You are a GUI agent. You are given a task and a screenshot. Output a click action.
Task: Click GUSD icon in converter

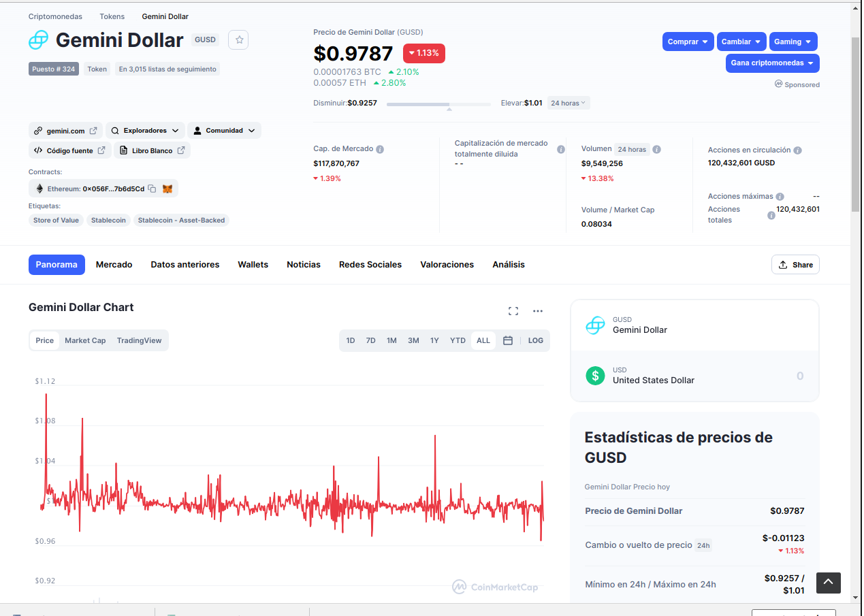(x=595, y=325)
